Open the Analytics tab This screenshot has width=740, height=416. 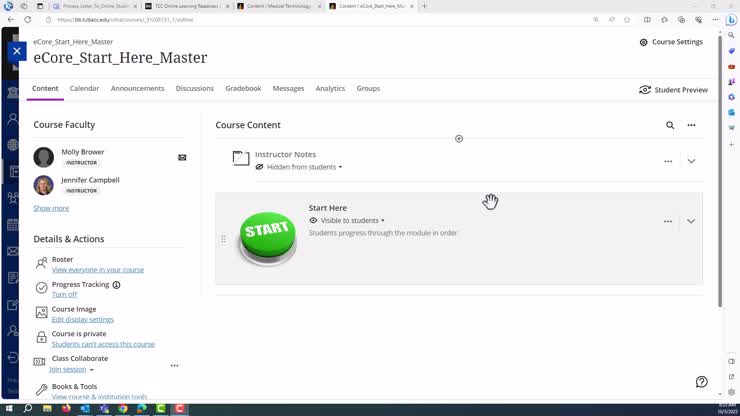click(330, 88)
